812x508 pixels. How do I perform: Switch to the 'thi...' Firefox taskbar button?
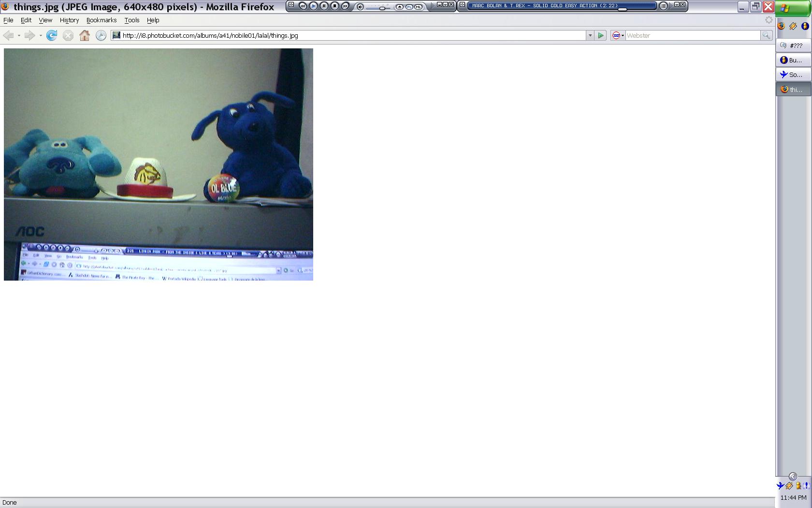pos(793,89)
